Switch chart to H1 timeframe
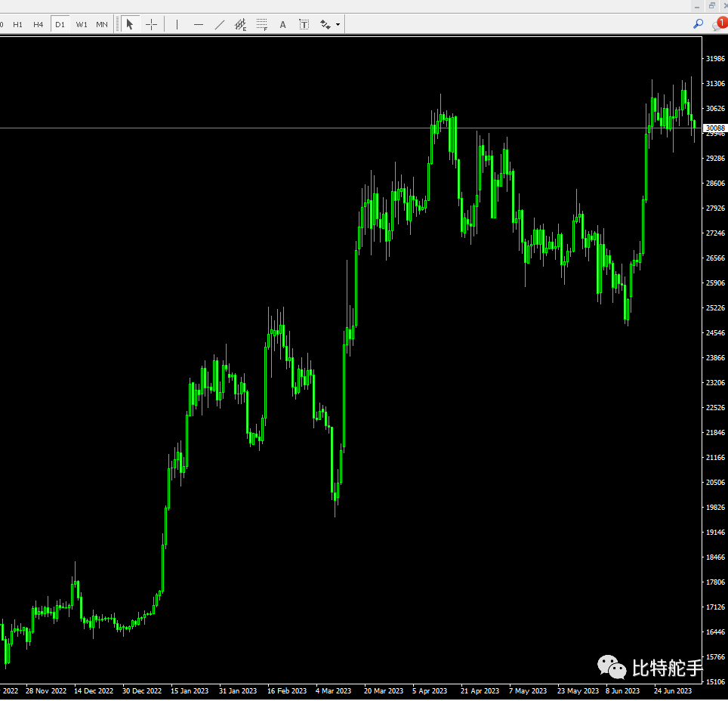Image resolution: width=728 pixels, height=701 pixels. click(x=17, y=24)
